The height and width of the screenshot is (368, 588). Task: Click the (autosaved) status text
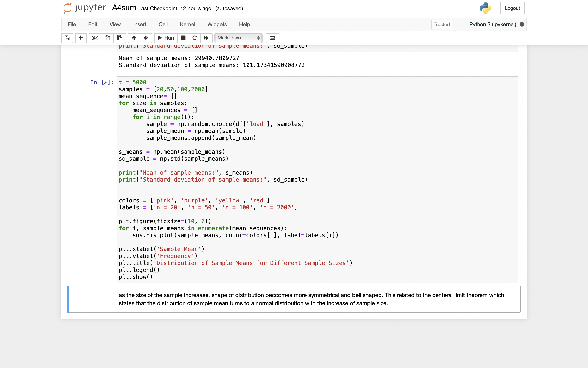click(x=229, y=9)
